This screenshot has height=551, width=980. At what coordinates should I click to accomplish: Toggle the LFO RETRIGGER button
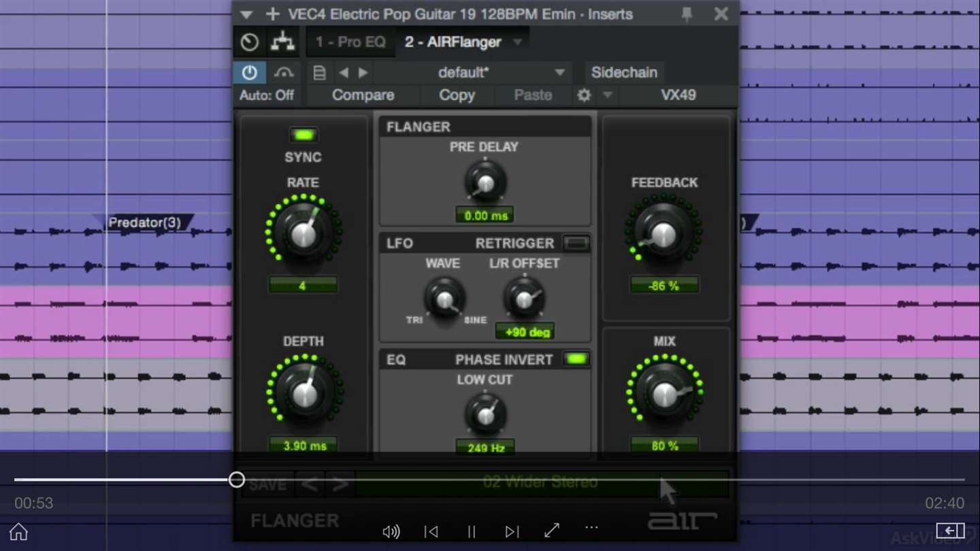click(576, 244)
